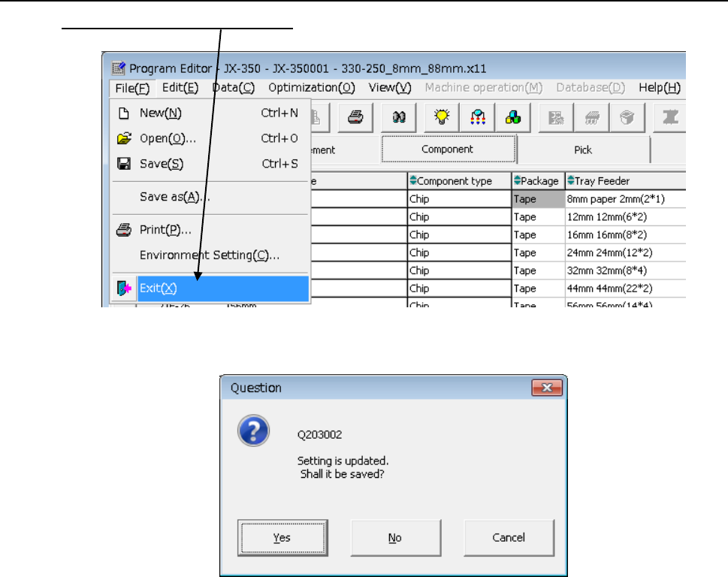Screen dimensions: 728x577
Task: Click the New document icon in File menu
Action: tap(123, 113)
